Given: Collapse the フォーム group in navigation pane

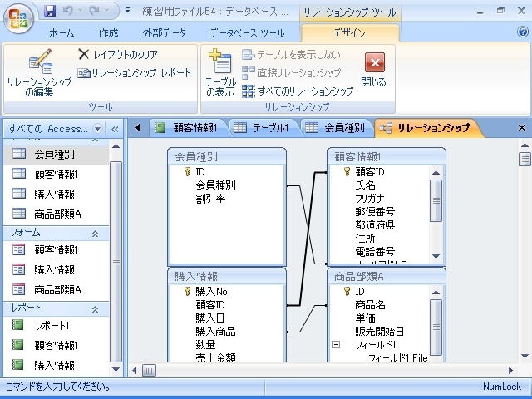Looking at the screenshot, I should (x=95, y=234).
